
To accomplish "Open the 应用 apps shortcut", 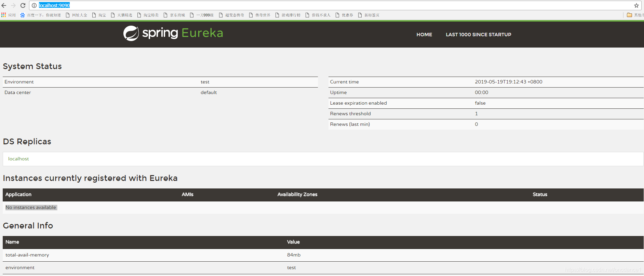I will 9,15.
